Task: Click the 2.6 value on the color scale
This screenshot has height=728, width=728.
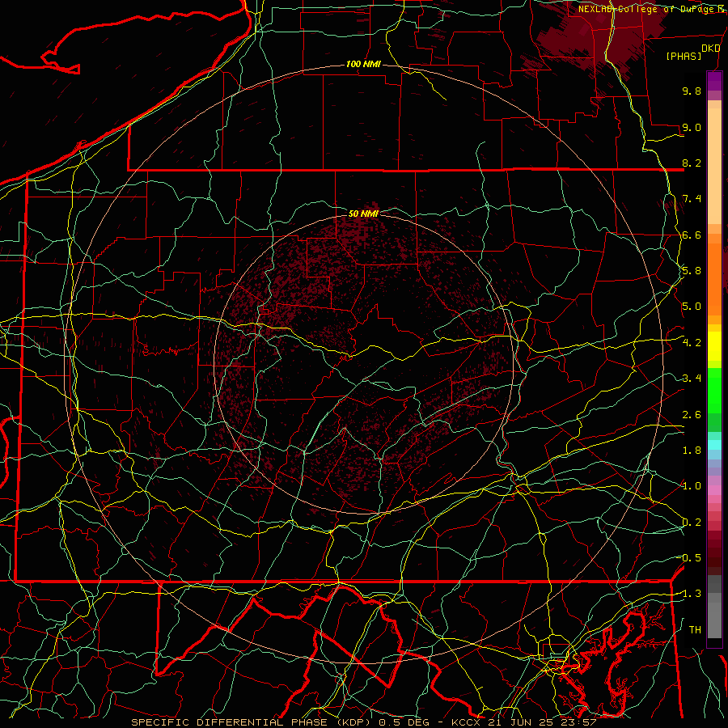Action: tap(692, 415)
